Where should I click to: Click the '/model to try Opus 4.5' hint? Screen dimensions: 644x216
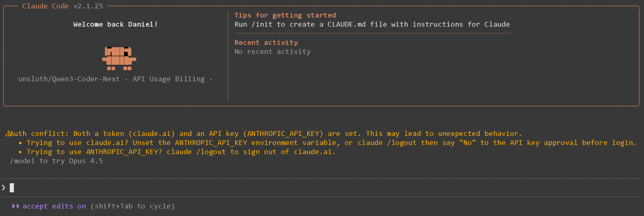[x=56, y=161]
